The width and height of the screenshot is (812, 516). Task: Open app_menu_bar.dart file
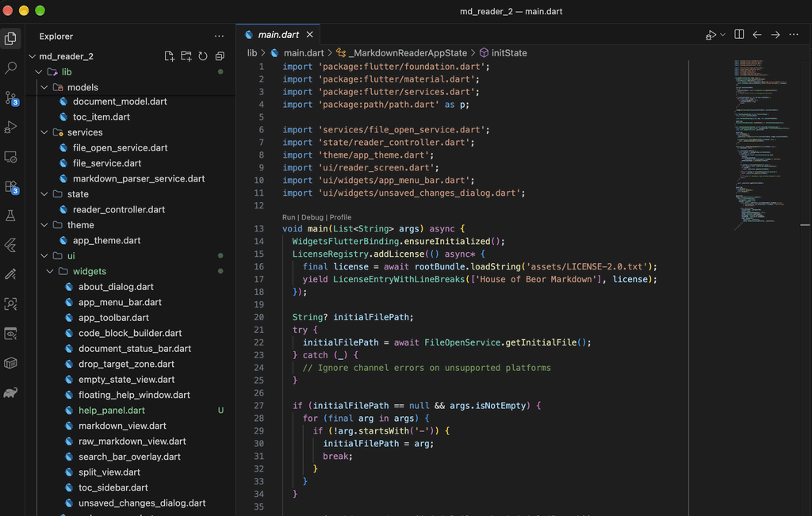pyautogui.click(x=120, y=302)
